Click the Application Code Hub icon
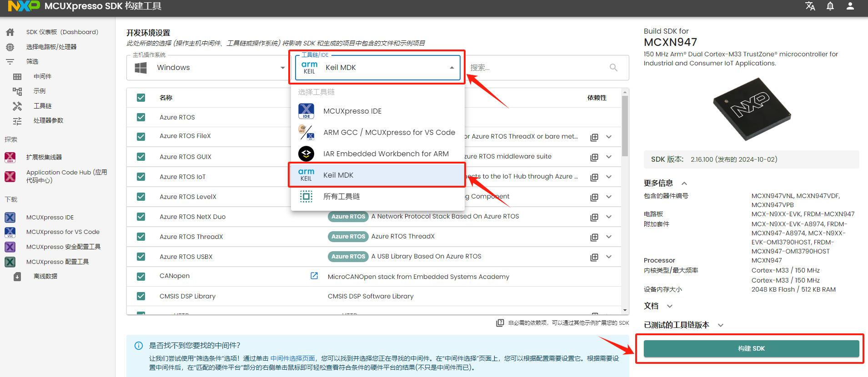The height and width of the screenshot is (377, 868). [x=10, y=176]
